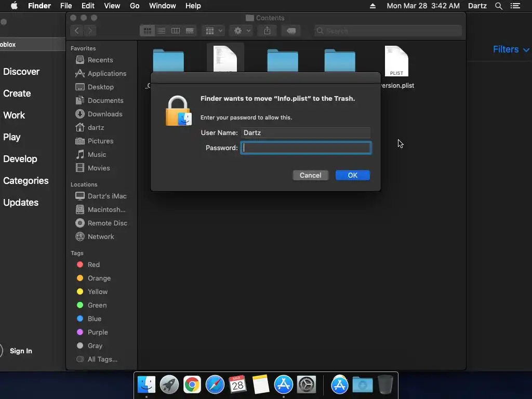Click the Edit Tags toolbar icon
532x399 pixels.
291,31
